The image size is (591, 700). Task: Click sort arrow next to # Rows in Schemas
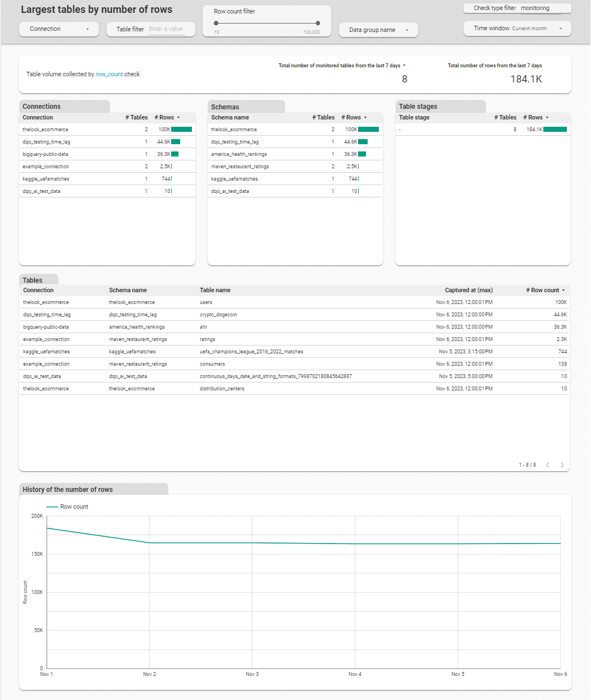365,118
